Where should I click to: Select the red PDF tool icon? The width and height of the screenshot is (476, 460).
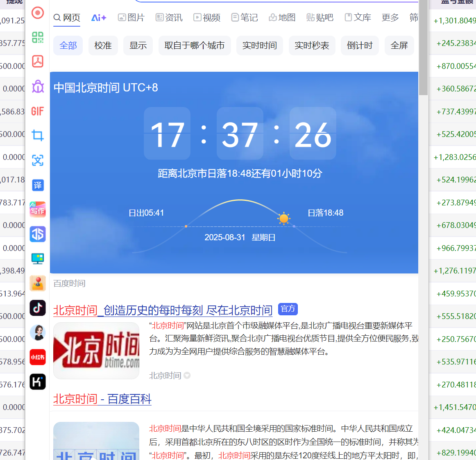(38, 61)
